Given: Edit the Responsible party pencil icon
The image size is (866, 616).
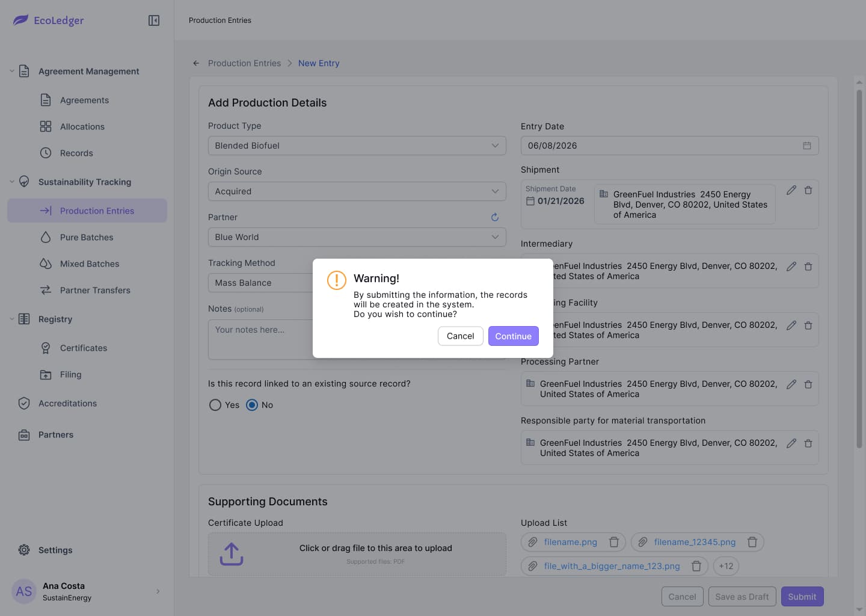Looking at the screenshot, I should (x=791, y=443).
